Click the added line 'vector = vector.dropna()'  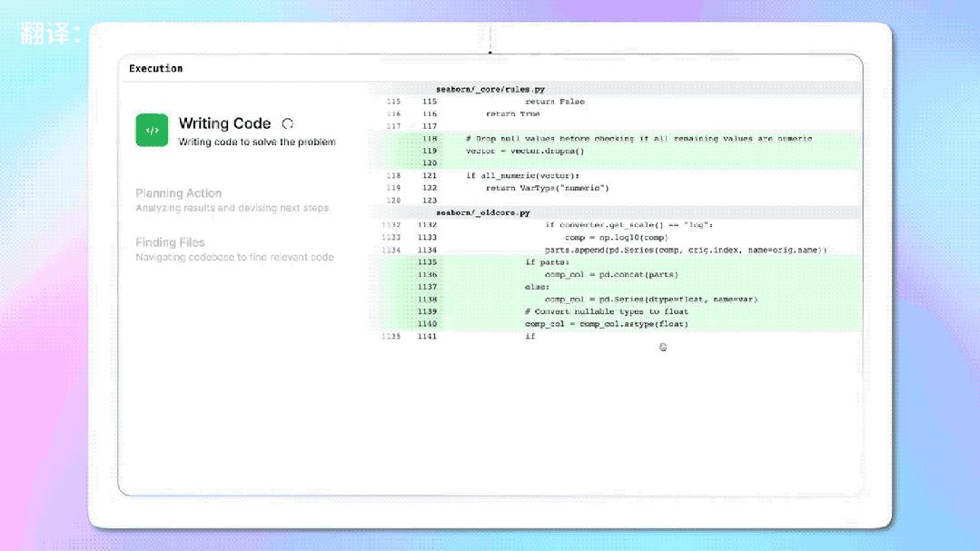click(x=525, y=151)
